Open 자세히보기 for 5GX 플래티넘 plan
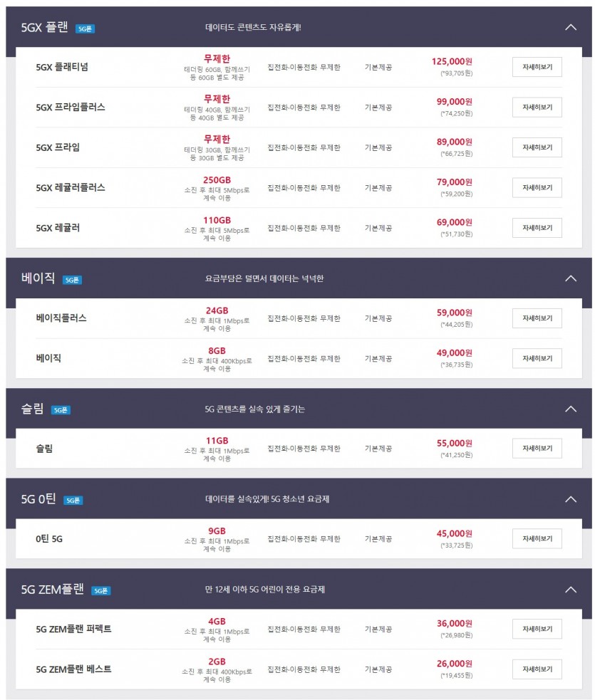This screenshot has width=595, height=700. point(537,67)
